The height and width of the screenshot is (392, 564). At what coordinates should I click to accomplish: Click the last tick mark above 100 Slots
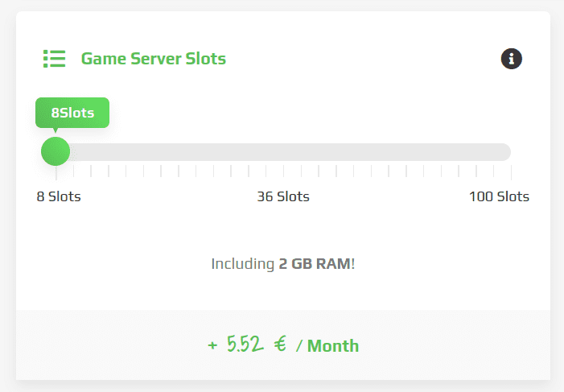click(511, 172)
